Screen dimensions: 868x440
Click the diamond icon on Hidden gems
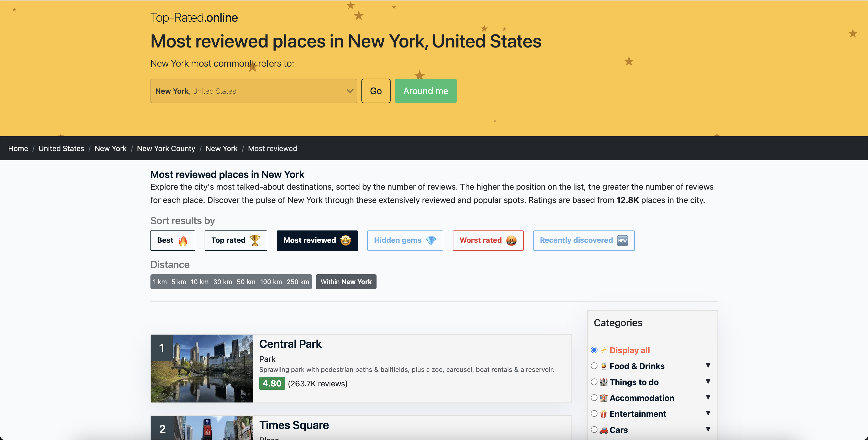coord(431,240)
